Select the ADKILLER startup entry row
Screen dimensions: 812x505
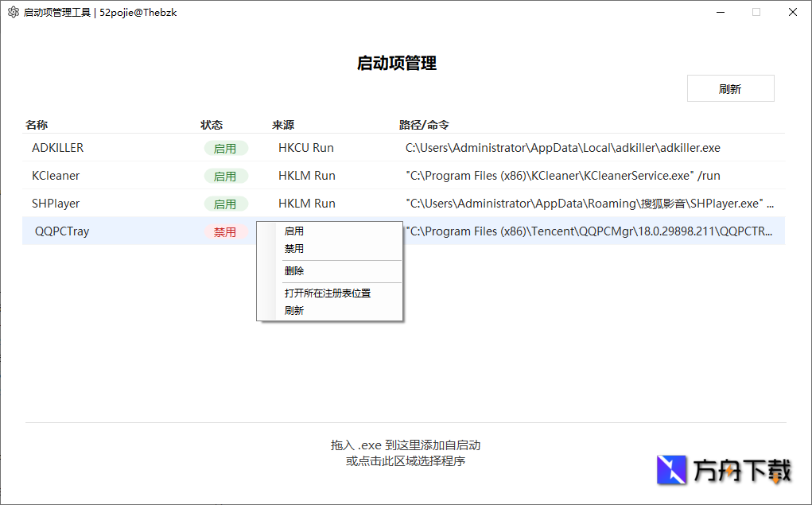point(119,148)
